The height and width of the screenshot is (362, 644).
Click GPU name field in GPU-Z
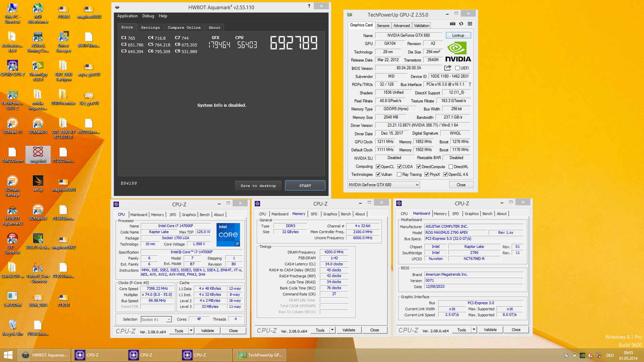click(x=409, y=35)
